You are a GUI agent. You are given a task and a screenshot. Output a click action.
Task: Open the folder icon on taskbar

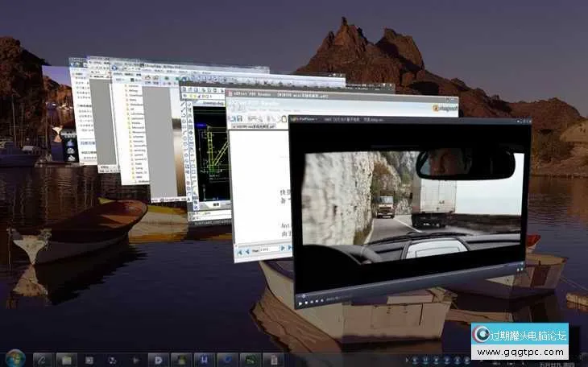point(66,359)
